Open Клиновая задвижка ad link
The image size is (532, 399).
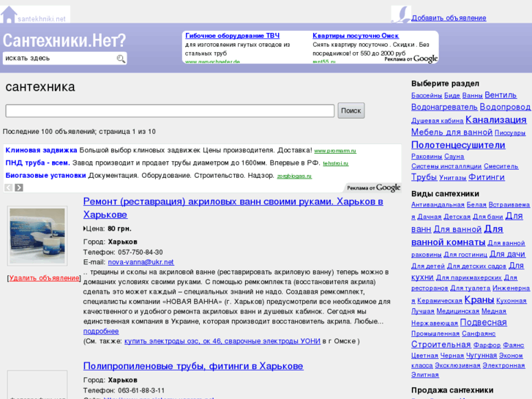tap(42, 150)
